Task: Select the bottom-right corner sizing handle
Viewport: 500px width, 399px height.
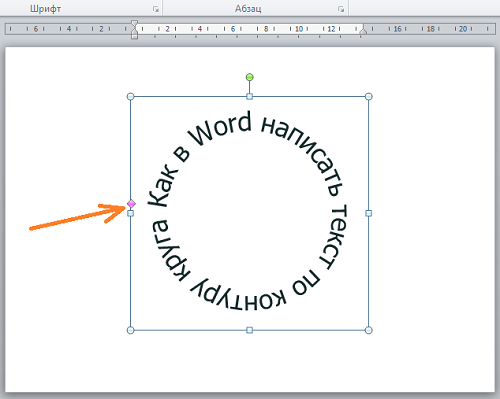Action: tap(368, 330)
